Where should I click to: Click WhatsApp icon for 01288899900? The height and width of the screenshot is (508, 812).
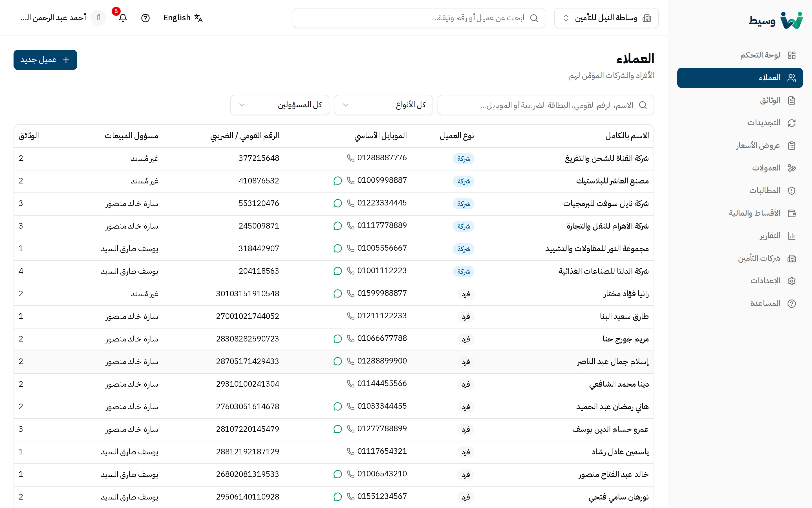tap(337, 361)
